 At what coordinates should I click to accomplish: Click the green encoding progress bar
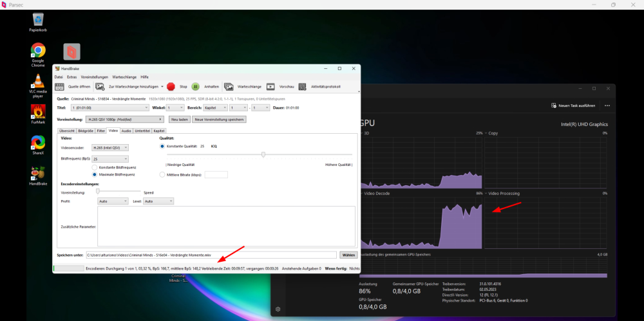tap(69, 268)
